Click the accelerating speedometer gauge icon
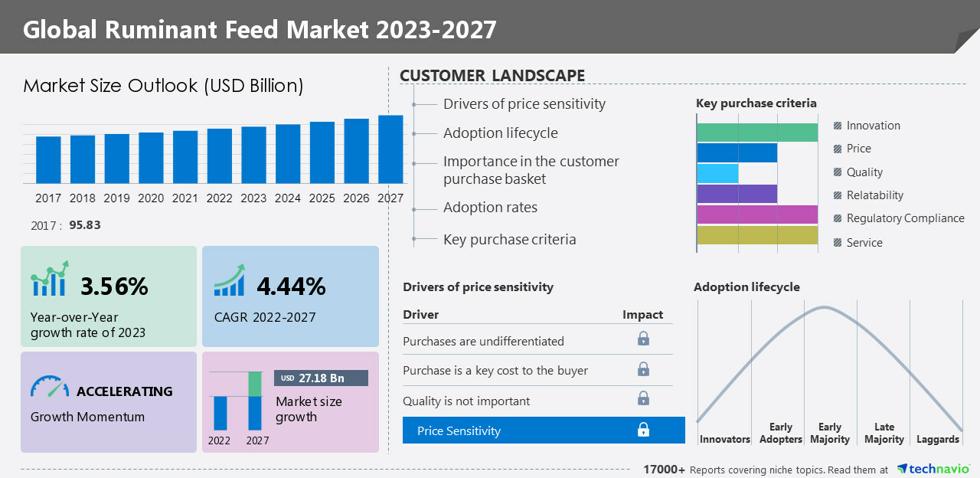The image size is (980, 478). (x=50, y=386)
